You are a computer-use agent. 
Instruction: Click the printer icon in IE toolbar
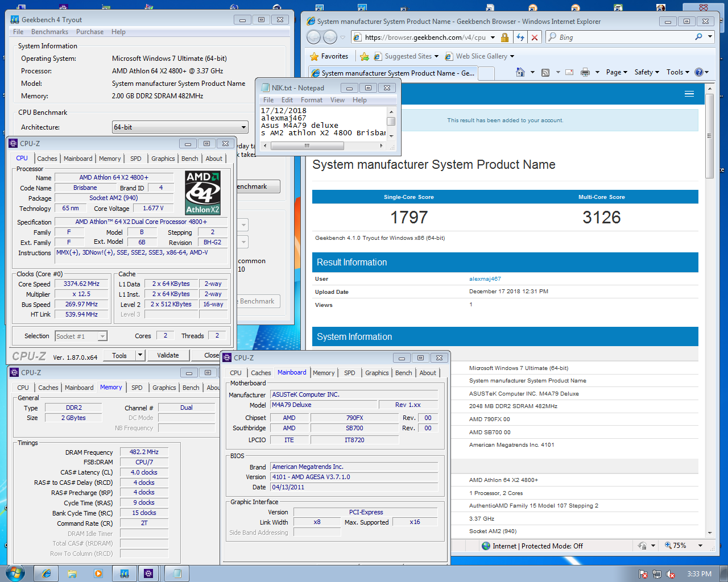coord(585,72)
